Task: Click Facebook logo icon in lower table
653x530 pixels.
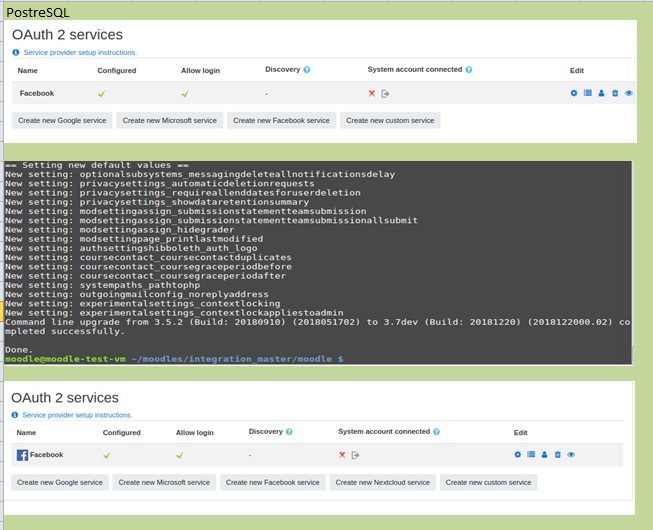Action: click(x=22, y=455)
